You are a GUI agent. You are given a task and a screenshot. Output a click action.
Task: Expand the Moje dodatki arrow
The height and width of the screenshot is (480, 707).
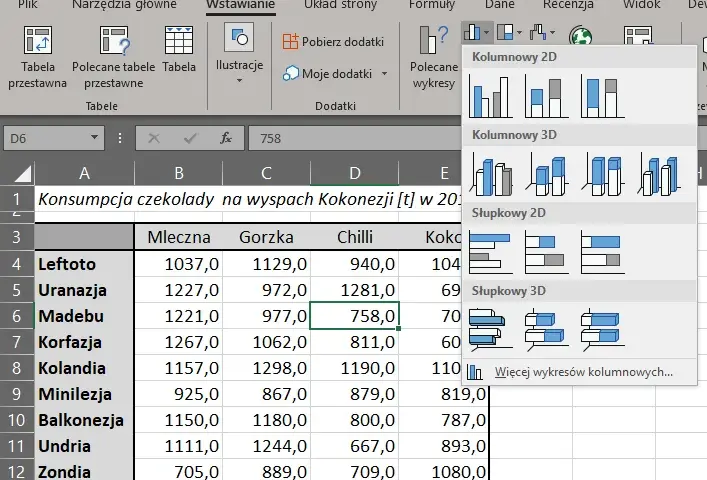point(384,73)
